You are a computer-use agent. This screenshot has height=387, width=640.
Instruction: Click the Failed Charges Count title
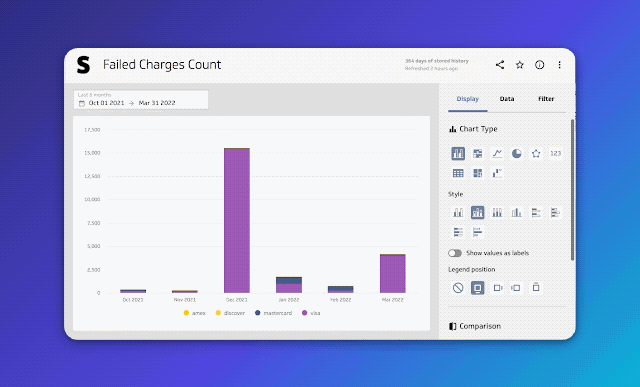[x=162, y=64]
